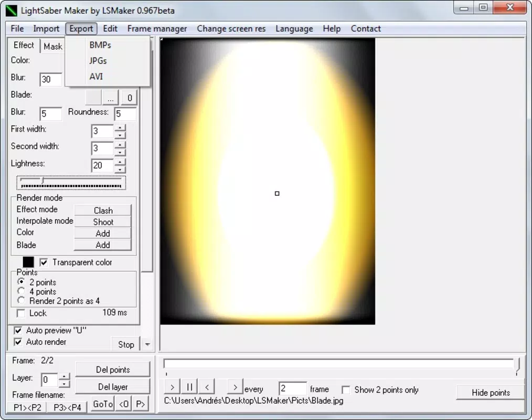Open the Help menu
This screenshot has width=532, height=420.
(x=332, y=28)
